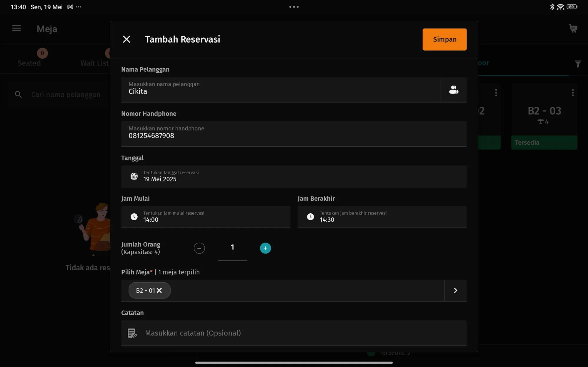This screenshot has height=367, width=588.
Task: Open the cart icon in header
Action: 573,28
